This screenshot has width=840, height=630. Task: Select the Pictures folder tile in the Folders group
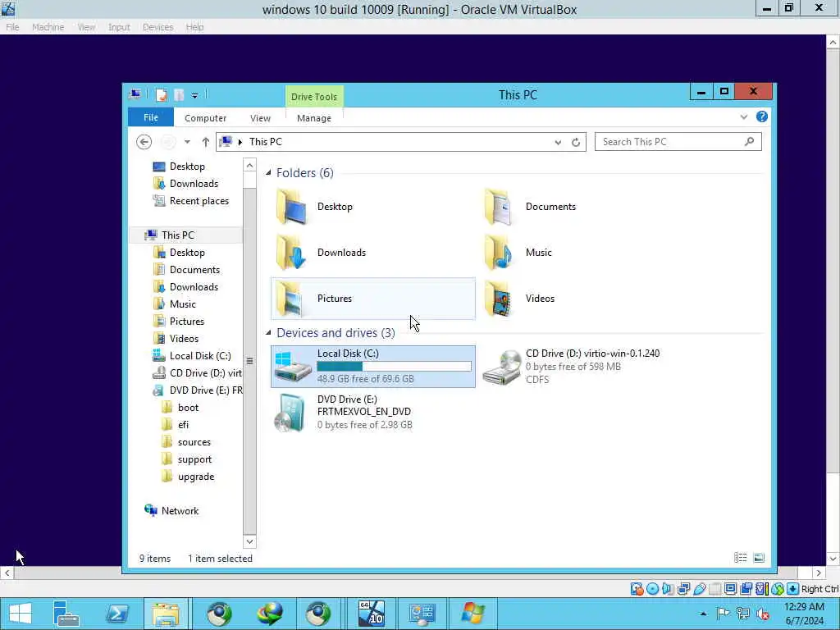pyautogui.click(x=373, y=299)
